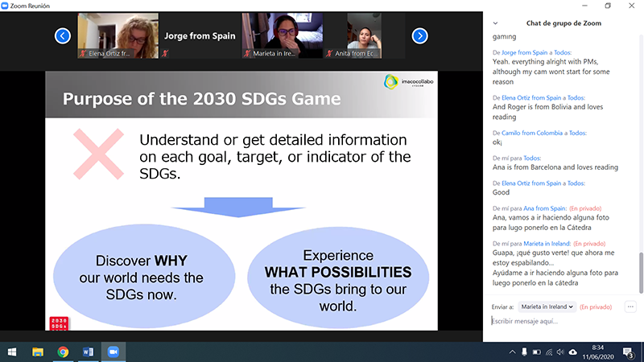Show previous participants with left arrow
This screenshot has width=644, height=362.
pyautogui.click(x=63, y=36)
